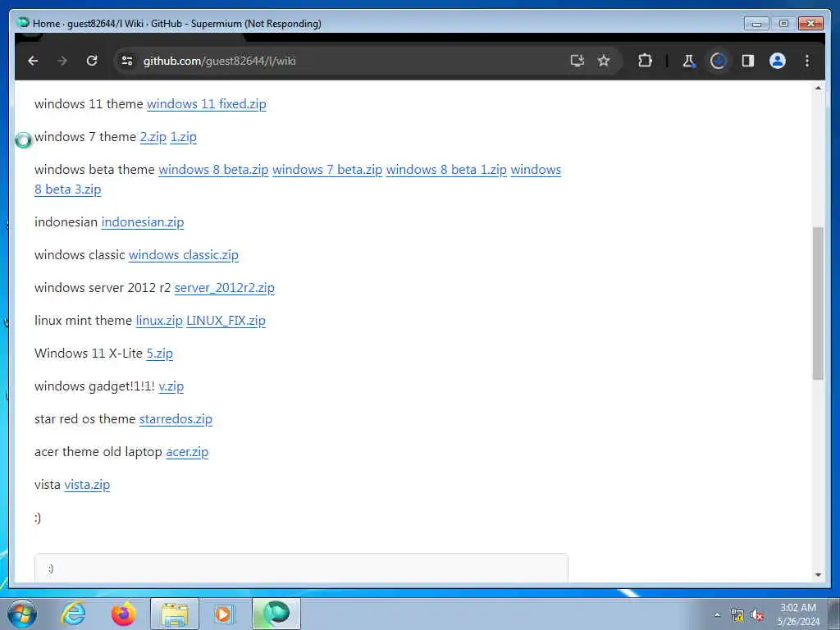Open the server_2012r2.zip link
840x630 pixels.
pyautogui.click(x=225, y=288)
